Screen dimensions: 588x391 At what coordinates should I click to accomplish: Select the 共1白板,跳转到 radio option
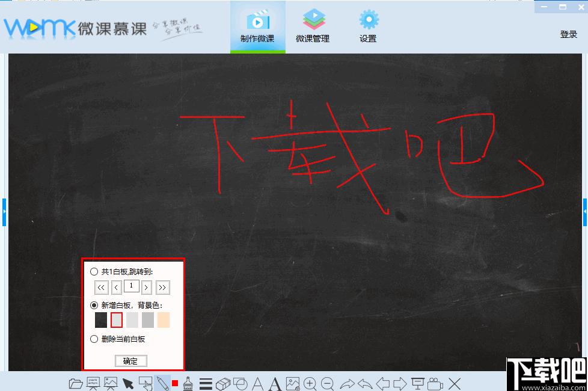coord(94,272)
